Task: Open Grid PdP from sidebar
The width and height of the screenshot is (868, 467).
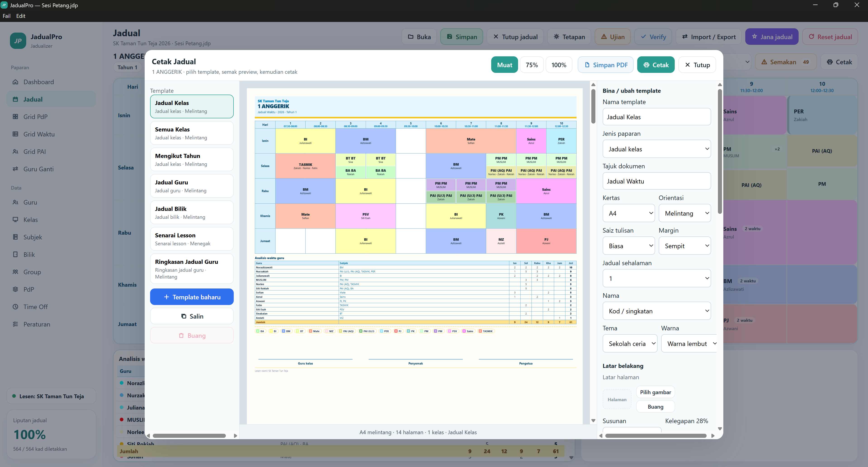Action: [51, 117]
